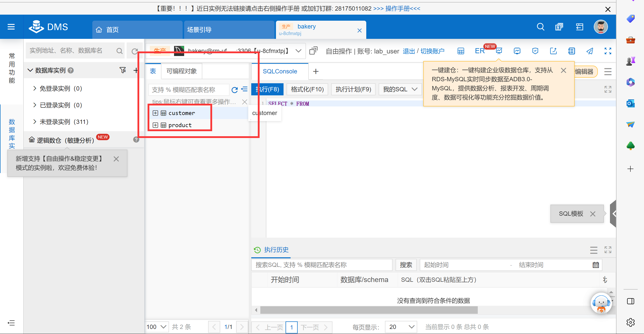
Task: Open help for database instances
Action: 71,70
